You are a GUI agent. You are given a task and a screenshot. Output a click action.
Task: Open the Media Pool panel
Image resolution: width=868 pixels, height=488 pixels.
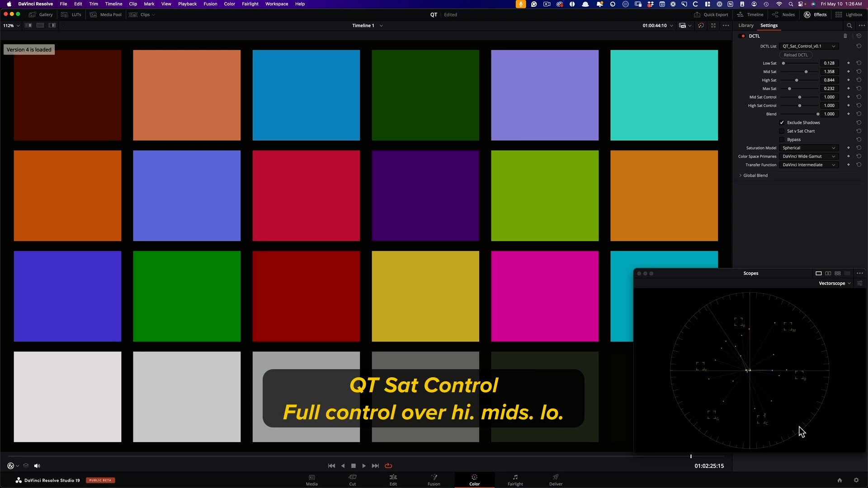(106, 14)
